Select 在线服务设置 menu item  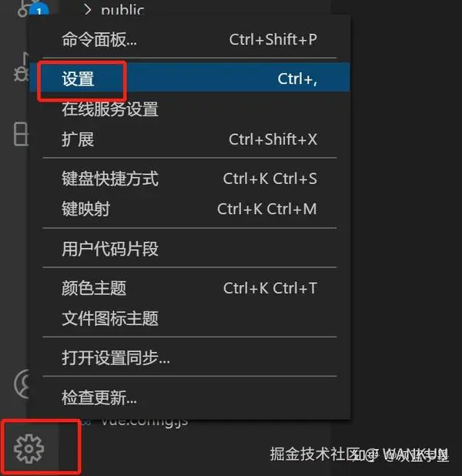point(189,109)
